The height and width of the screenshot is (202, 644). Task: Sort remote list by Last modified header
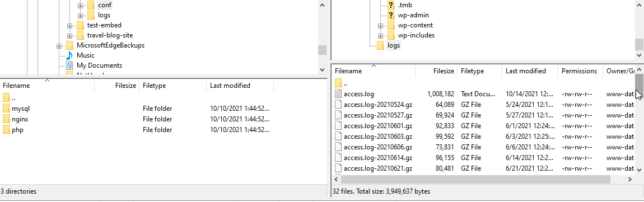coord(530,71)
